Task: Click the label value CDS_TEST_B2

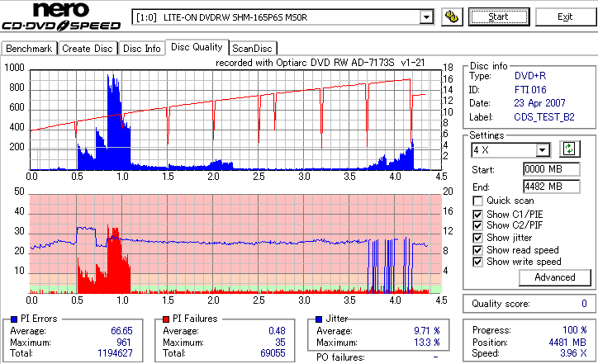Action: [543, 117]
